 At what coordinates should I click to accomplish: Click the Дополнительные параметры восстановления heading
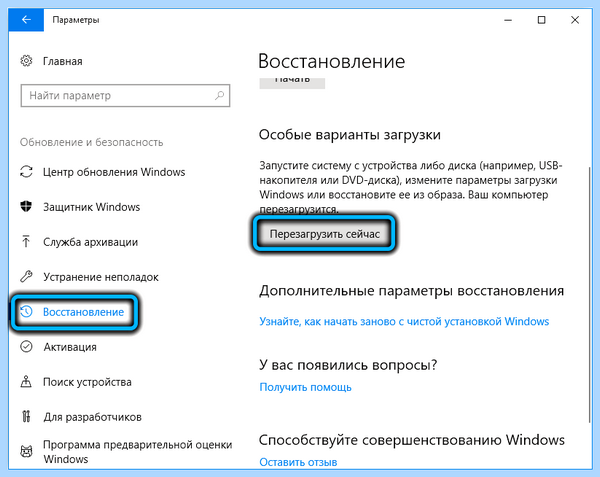411,291
